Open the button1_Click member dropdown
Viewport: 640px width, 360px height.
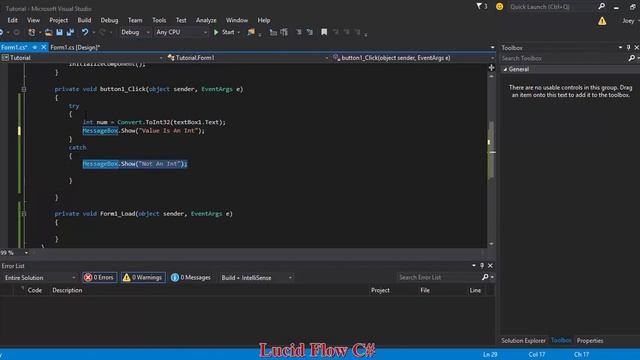coord(413,58)
